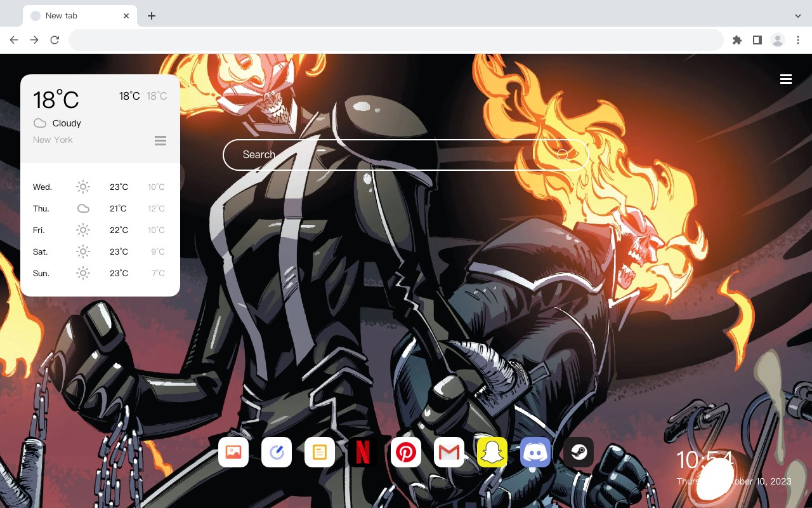
Task: Click Friday's 22°C high temperature
Action: [119, 230]
